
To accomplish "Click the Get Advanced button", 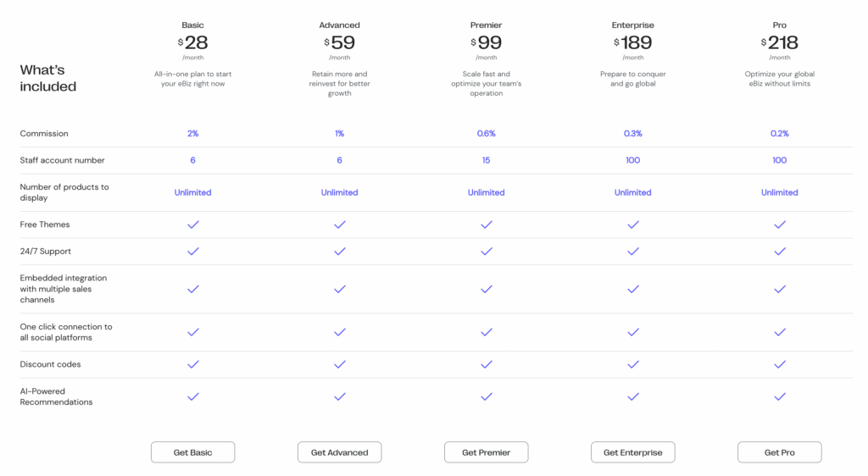I will pyautogui.click(x=339, y=452).
